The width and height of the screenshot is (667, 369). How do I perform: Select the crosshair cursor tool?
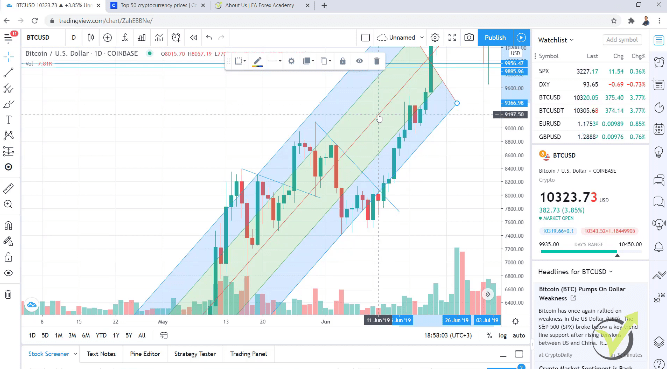[9, 56]
